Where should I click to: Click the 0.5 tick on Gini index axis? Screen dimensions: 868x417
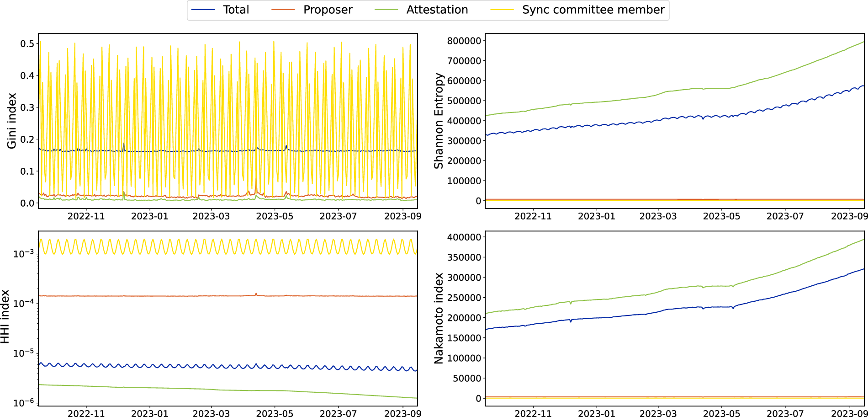[x=27, y=43]
